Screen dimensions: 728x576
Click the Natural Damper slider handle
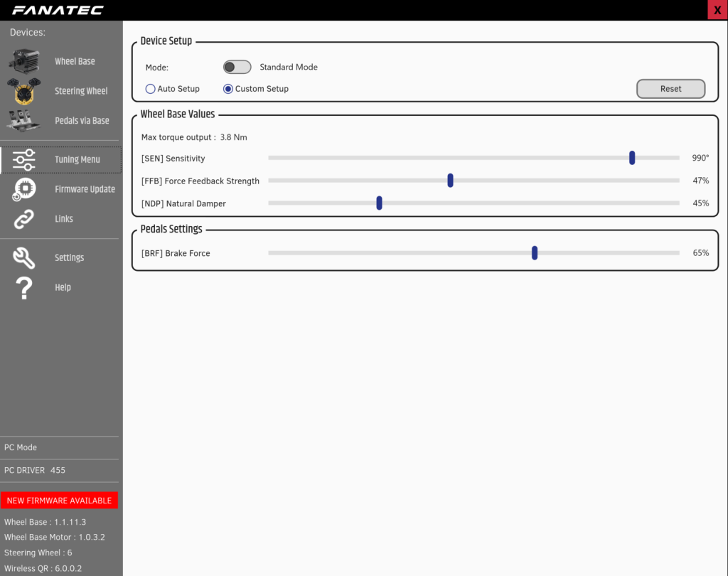point(380,203)
